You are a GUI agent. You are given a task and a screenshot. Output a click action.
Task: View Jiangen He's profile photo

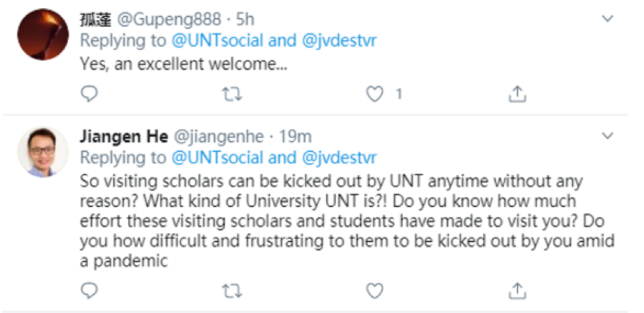click(44, 151)
